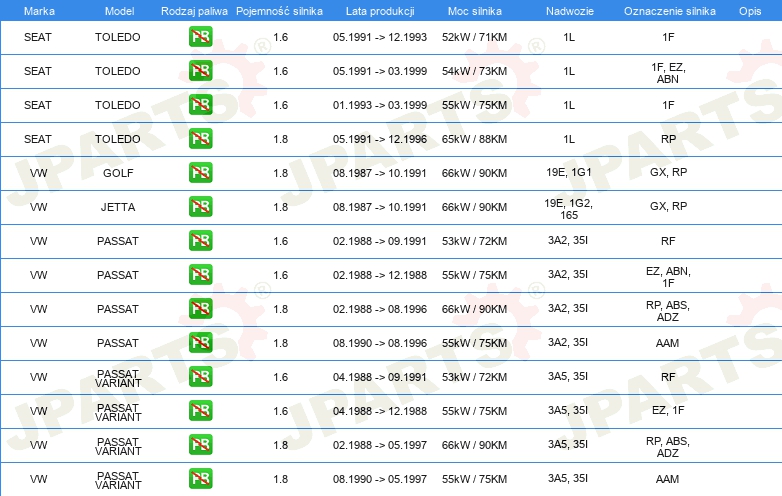Click the production dates 01.1993 -> 03.1999
This screenshot has height=496, width=782.
[380, 105]
